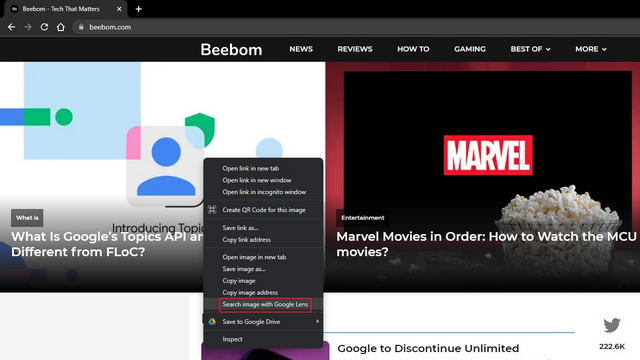Open the GAMING navigation link
Viewport: 640px width, 360px height.
click(470, 49)
